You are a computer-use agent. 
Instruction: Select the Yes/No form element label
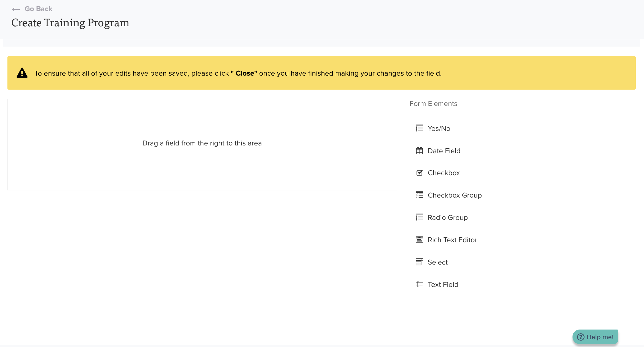[x=439, y=129]
